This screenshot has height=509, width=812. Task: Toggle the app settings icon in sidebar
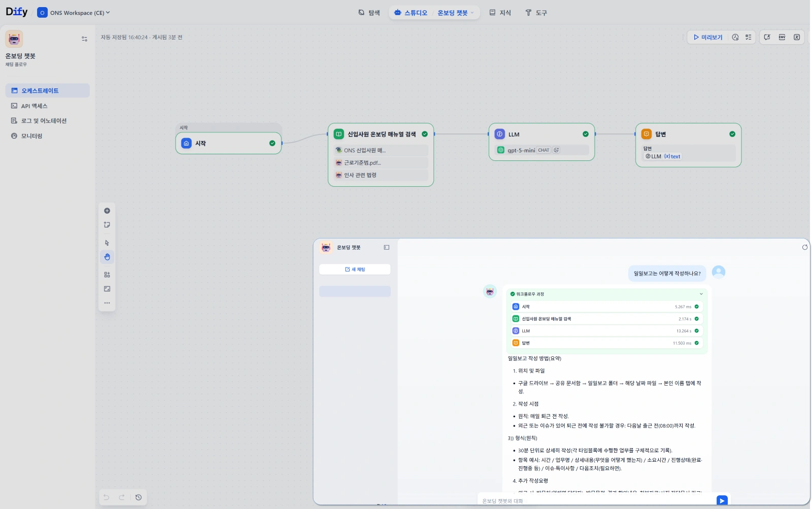point(84,39)
